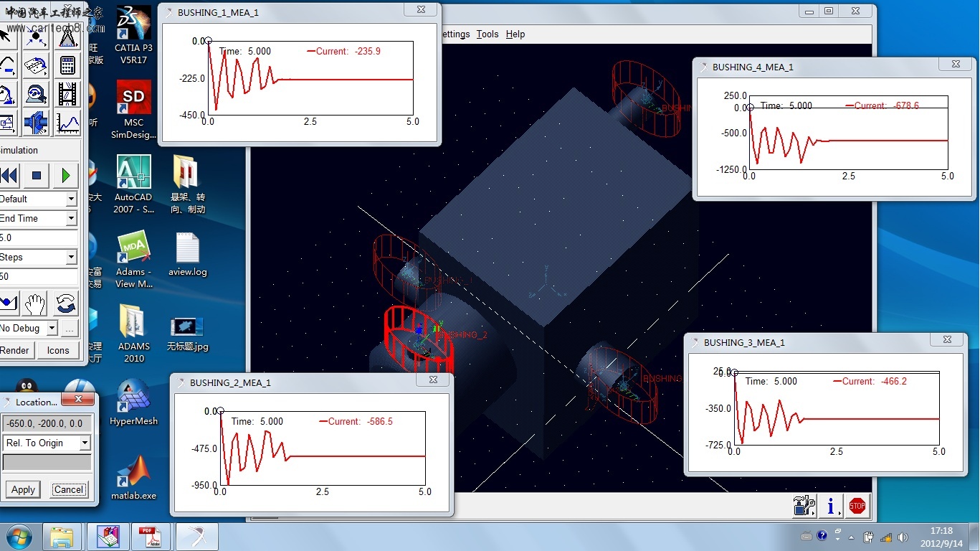The width and height of the screenshot is (980, 551).
Task: Open AutoCAD 2007 desktop shortcut
Action: click(x=133, y=184)
